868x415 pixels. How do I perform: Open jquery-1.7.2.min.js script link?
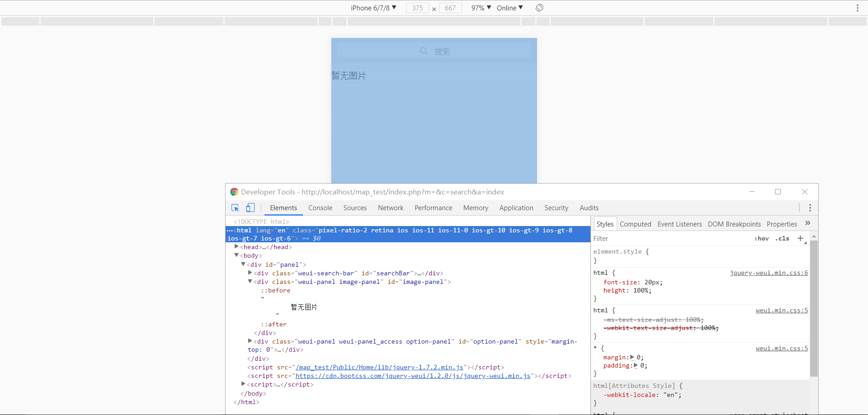point(379,367)
